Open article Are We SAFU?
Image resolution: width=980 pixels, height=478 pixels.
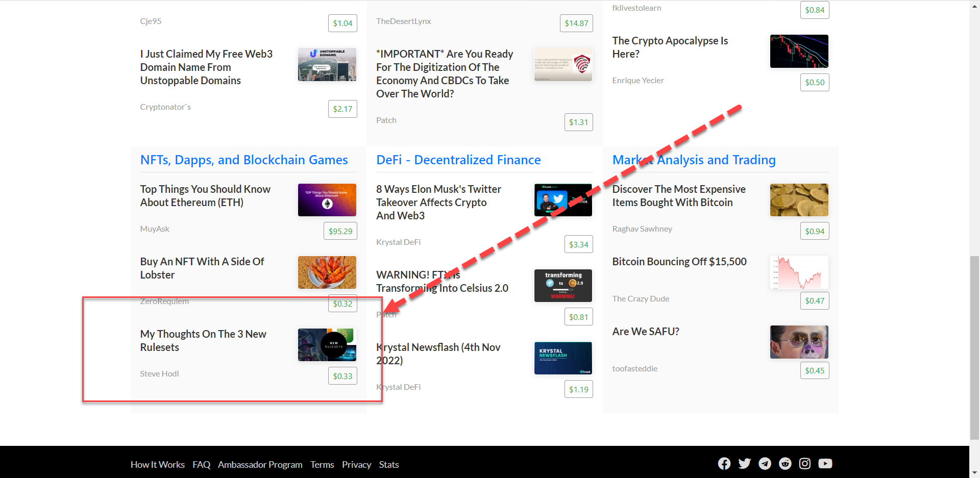click(646, 332)
